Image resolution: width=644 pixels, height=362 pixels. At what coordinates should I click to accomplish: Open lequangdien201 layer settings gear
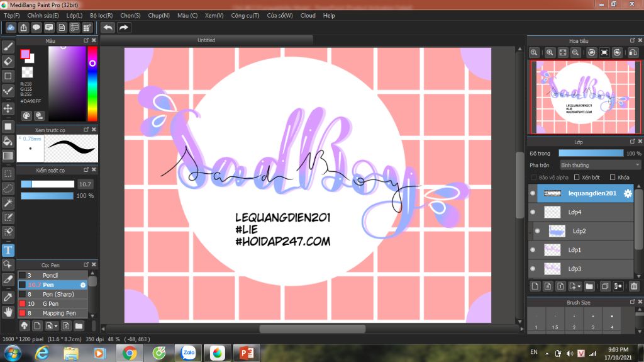(628, 193)
